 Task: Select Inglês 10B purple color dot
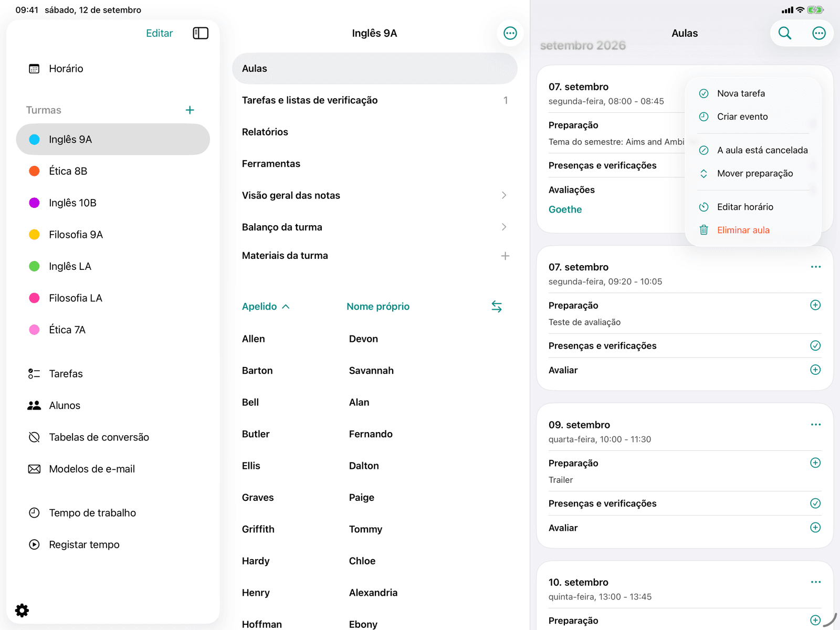point(34,203)
